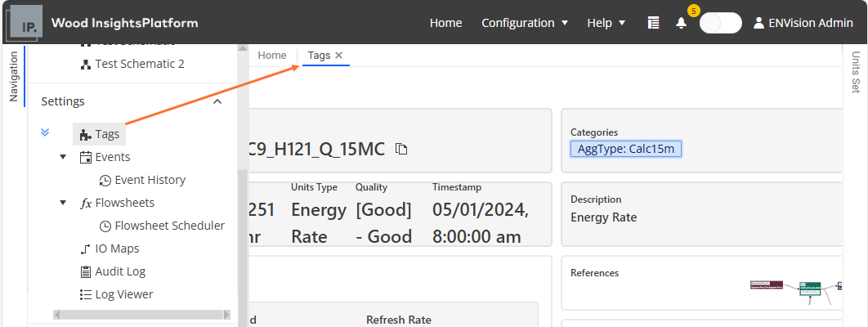Click the AggType: Calc15m category chip
This screenshot has width=868, height=327.
tap(626, 148)
